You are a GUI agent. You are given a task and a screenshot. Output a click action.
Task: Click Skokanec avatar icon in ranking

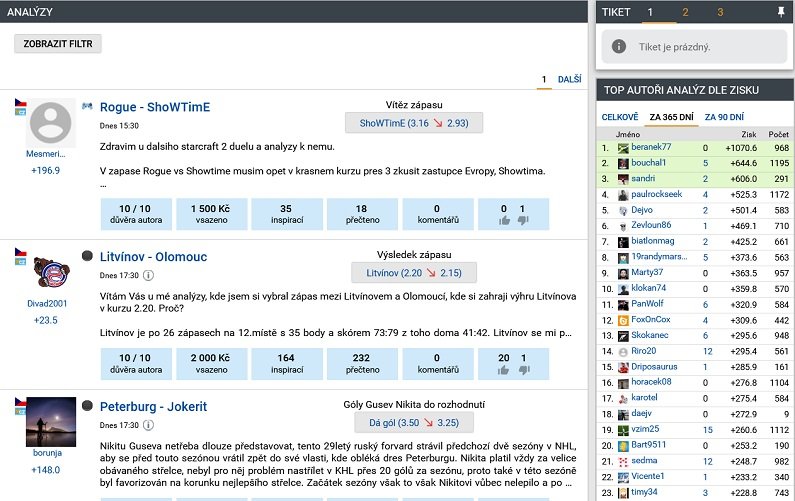coord(623,336)
